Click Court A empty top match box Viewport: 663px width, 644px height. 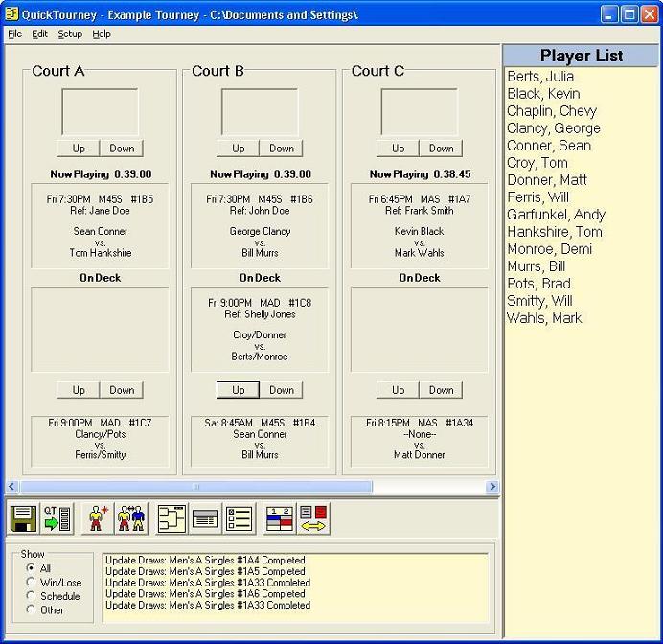click(x=101, y=112)
